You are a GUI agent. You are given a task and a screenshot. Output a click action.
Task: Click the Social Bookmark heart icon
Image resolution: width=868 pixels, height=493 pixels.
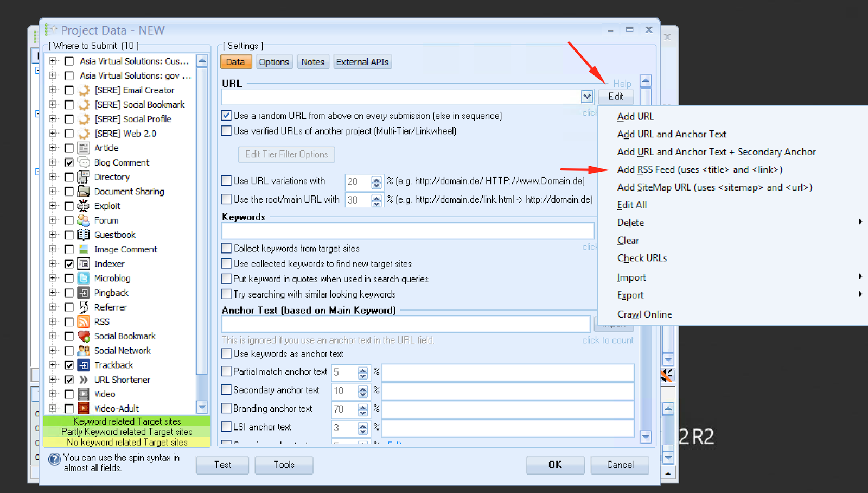tap(84, 336)
